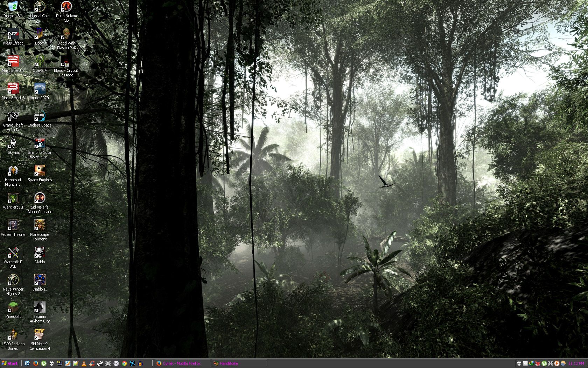Screen dimensions: 588x368
Task: Select the Diablo II desktop icon
Action: (40, 280)
